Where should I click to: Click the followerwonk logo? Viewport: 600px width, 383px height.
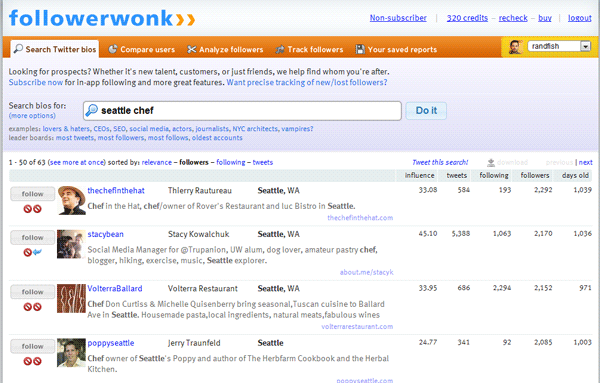point(102,18)
